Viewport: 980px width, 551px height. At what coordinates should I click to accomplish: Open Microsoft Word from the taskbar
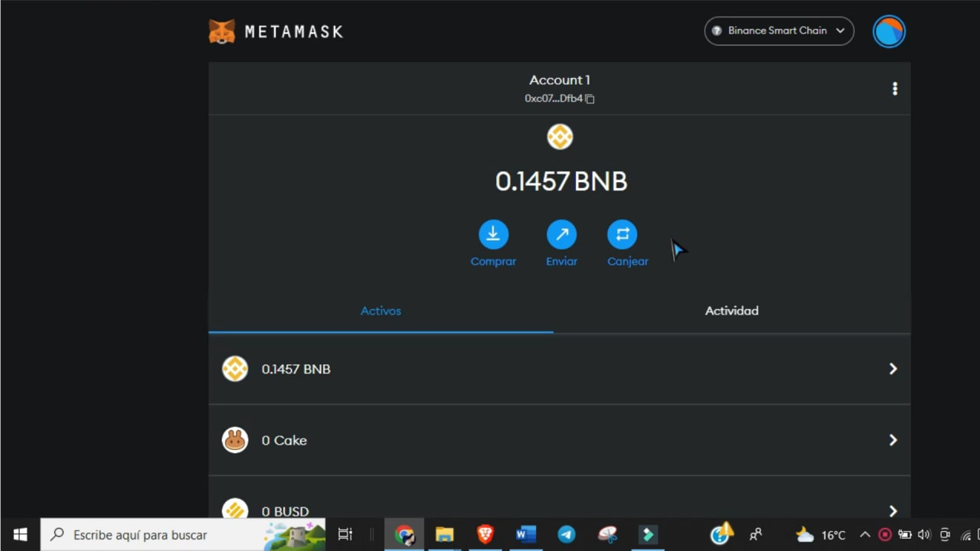(x=526, y=535)
